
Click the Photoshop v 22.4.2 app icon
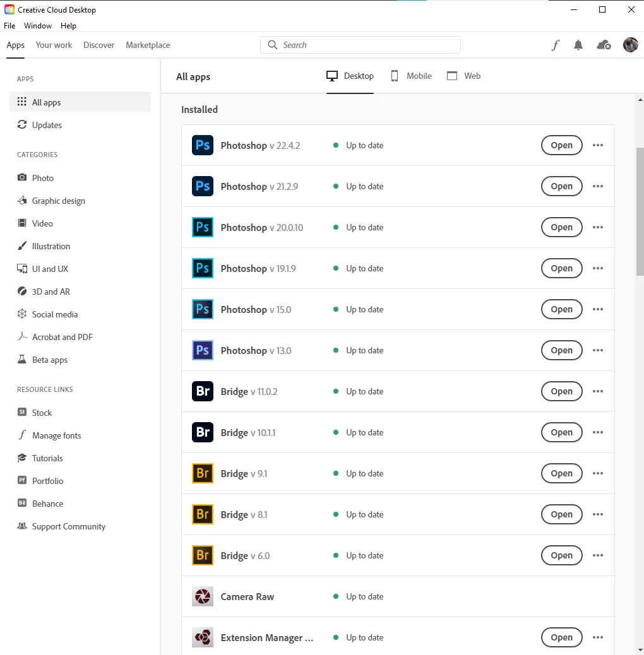[203, 145]
